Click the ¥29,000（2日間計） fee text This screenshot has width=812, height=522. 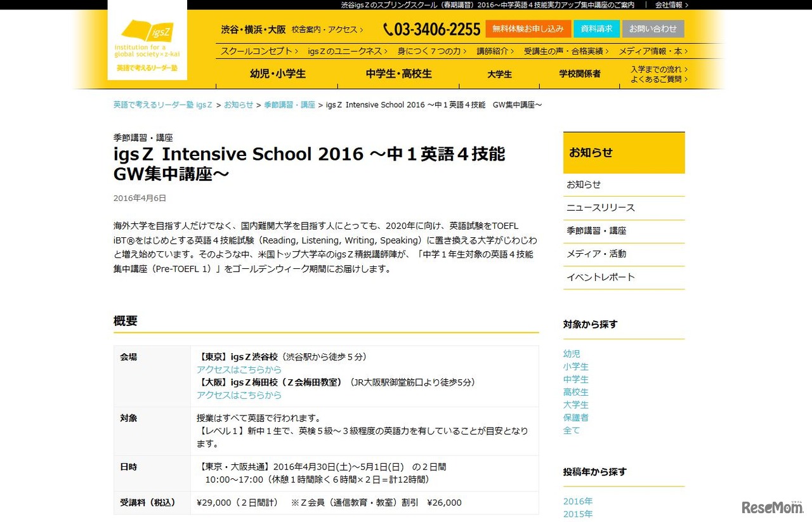[237, 503]
